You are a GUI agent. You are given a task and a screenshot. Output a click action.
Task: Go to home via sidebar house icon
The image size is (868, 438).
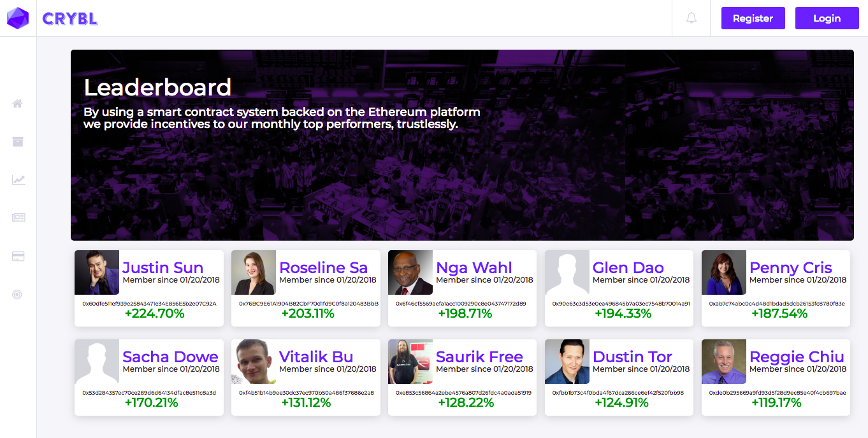pos(18,104)
